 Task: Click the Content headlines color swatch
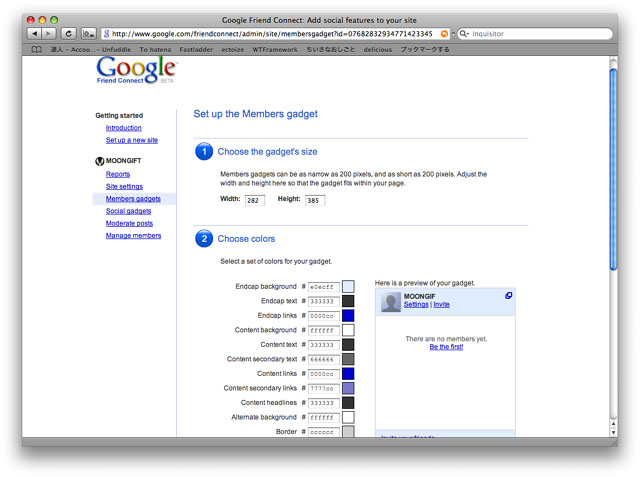click(x=348, y=403)
